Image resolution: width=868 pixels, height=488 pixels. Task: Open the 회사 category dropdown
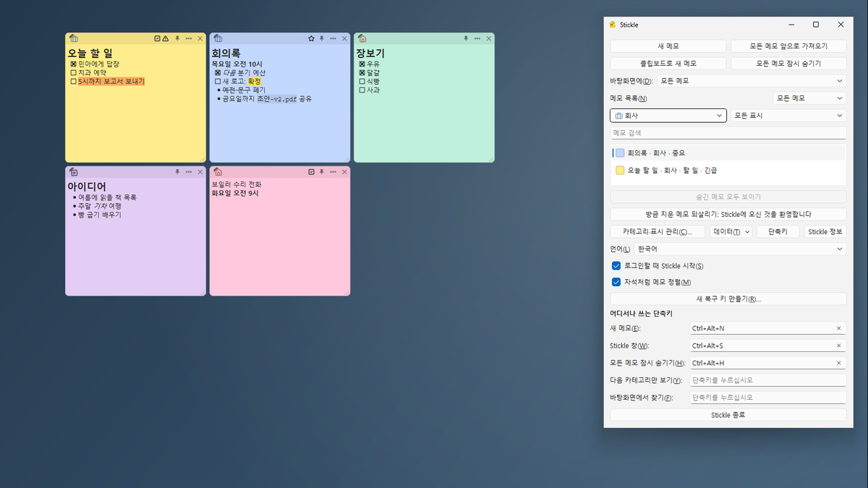point(668,116)
